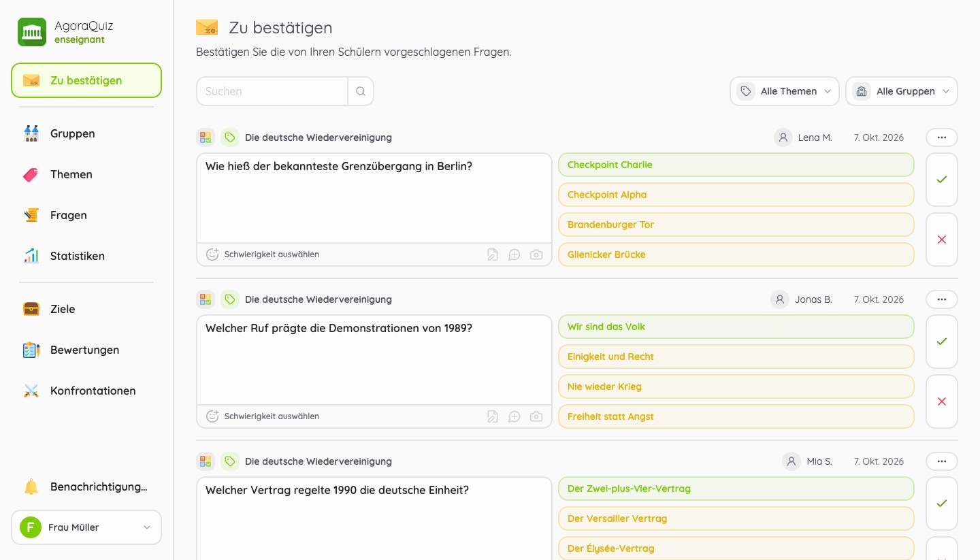Viewport: 980px width, 560px height.
Task: Add comment on Grenzübergang question
Action: click(x=514, y=254)
